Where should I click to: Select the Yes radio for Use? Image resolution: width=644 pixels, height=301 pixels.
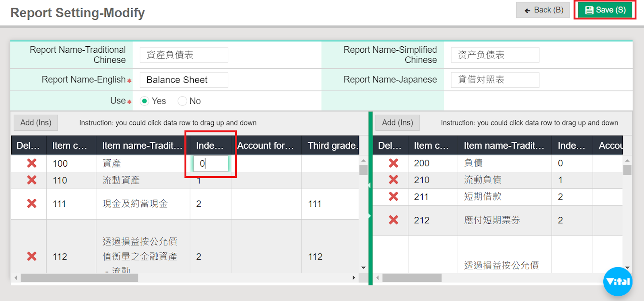click(x=144, y=101)
